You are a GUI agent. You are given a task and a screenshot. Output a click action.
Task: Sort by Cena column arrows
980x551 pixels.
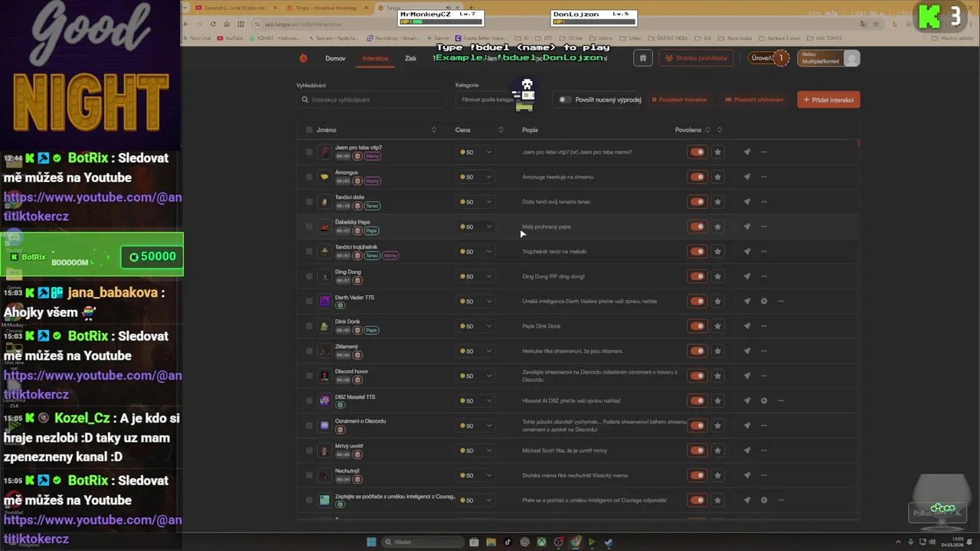pos(501,130)
